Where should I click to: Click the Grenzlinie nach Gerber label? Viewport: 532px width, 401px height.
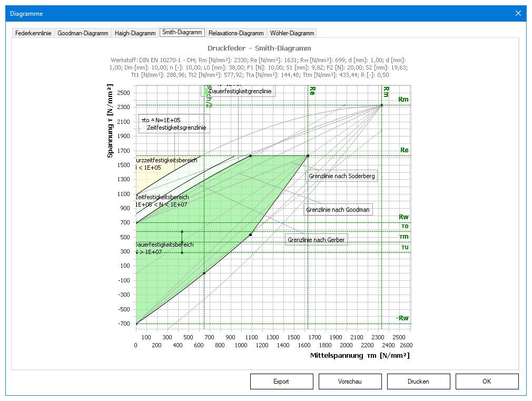pyautogui.click(x=316, y=240)
